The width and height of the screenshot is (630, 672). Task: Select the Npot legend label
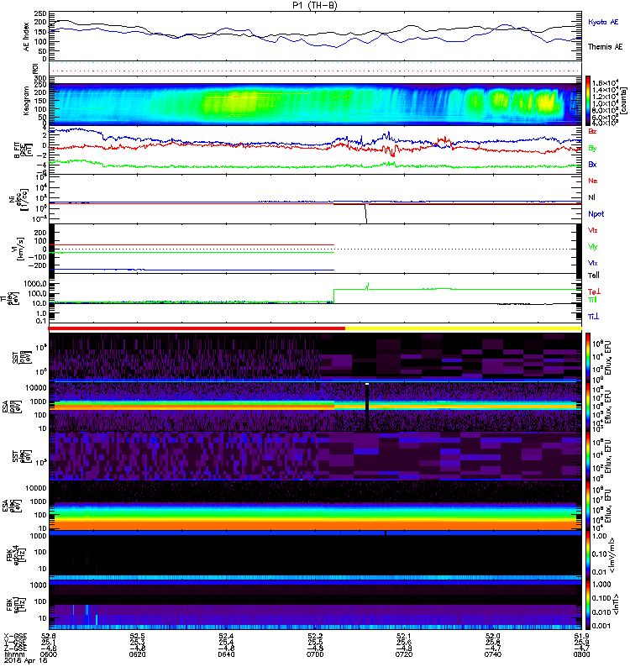(596, 214)
